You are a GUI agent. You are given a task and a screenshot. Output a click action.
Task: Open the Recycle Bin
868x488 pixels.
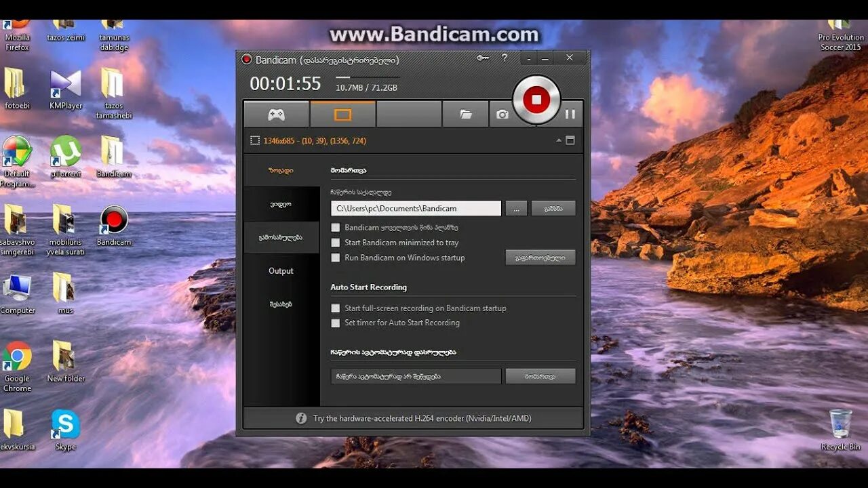click(841, 430)
